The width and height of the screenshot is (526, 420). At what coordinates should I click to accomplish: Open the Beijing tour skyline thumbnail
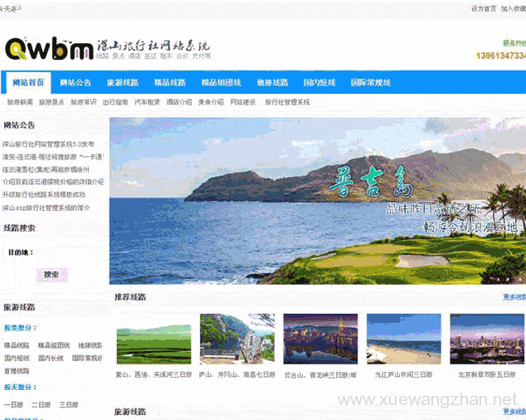(487, 339)
